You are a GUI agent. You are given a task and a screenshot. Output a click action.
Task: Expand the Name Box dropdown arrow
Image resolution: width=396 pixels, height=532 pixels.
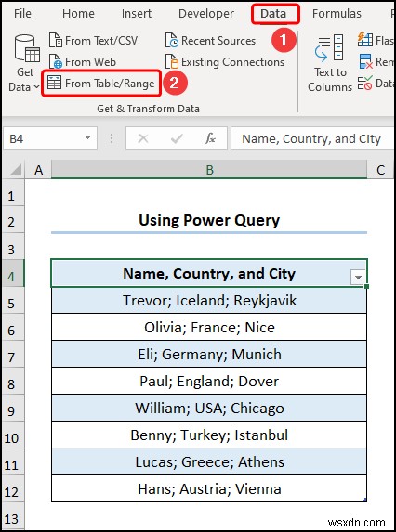(87, 138)
